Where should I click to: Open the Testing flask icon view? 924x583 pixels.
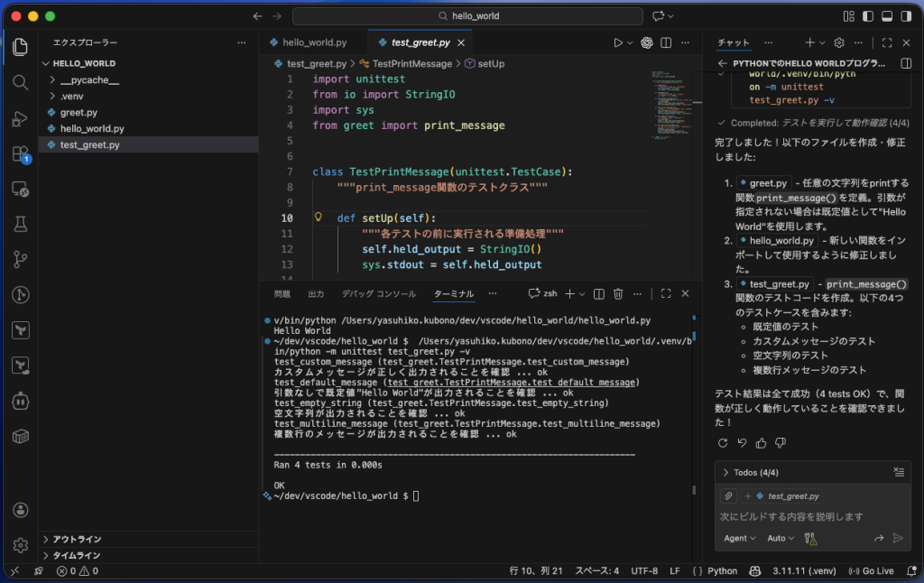20,224
